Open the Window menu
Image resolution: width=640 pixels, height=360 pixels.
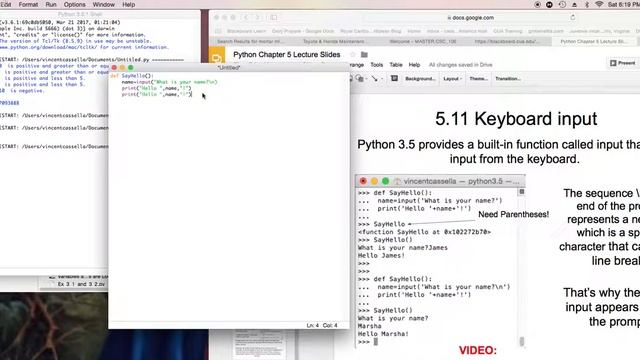point(103,4)
